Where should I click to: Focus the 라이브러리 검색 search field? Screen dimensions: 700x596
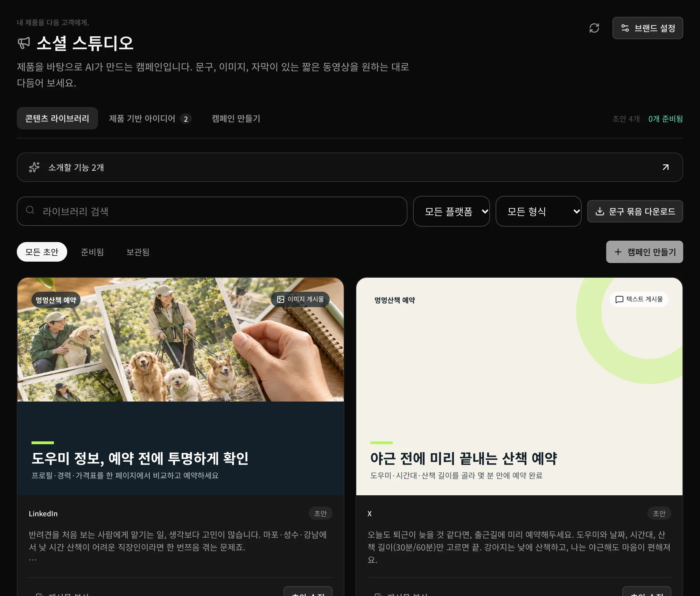point(212,211)
